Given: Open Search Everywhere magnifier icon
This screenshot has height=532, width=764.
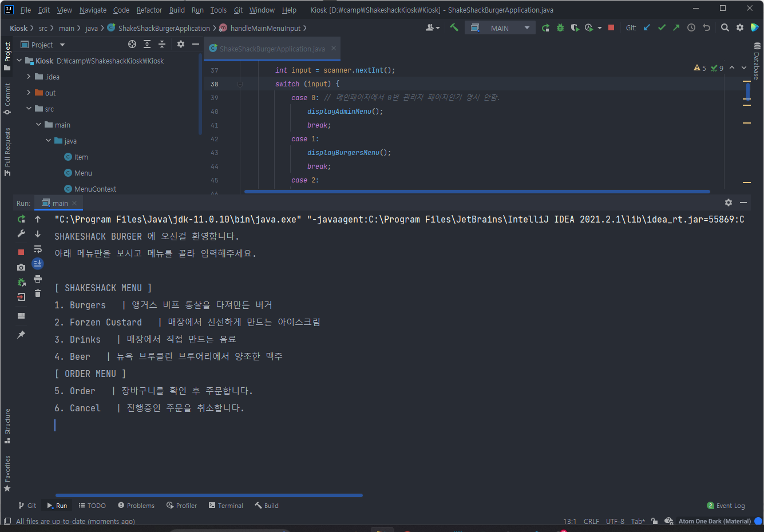Looking at the screenshot, I should 725,27.
